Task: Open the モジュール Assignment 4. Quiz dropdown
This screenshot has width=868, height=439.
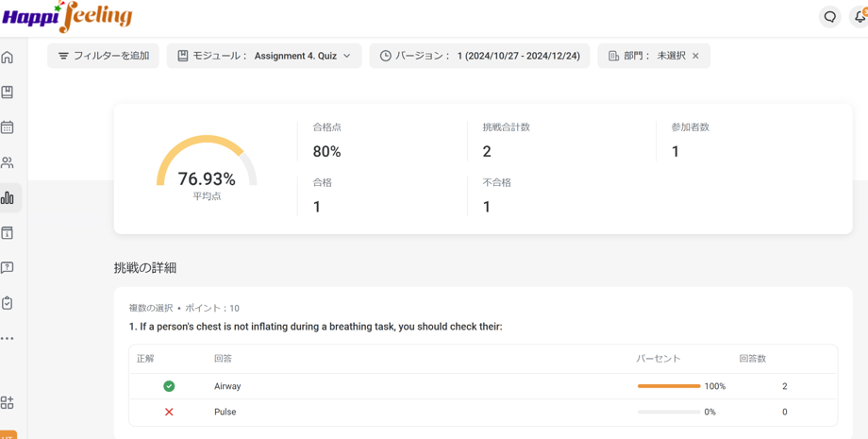Action: (264, 56)
